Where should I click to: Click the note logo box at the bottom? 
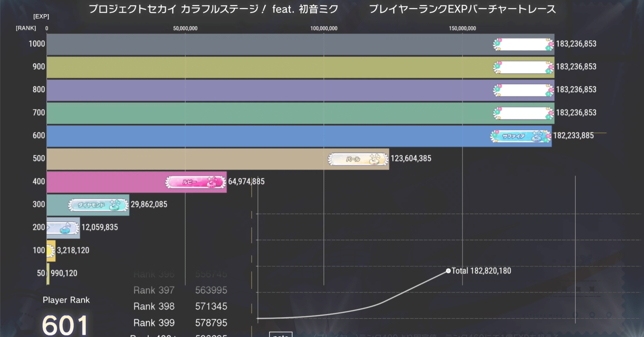pos(281,334)
